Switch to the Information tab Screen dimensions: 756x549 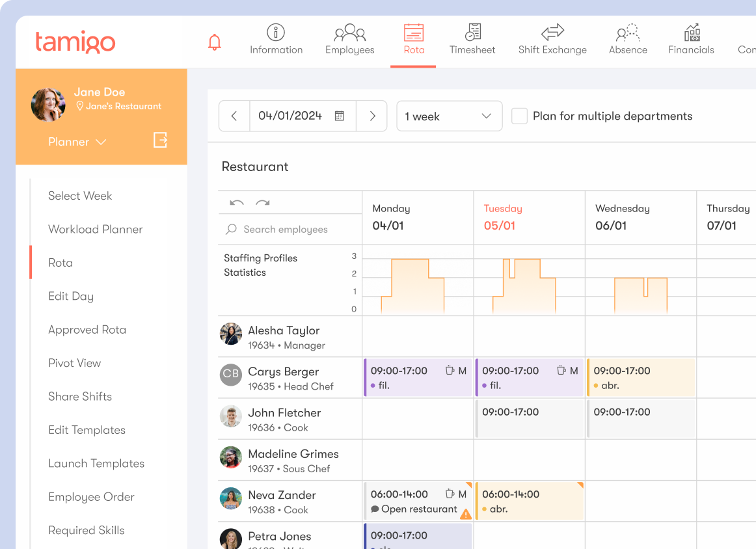pyautogui.click(x=276, y=32)
